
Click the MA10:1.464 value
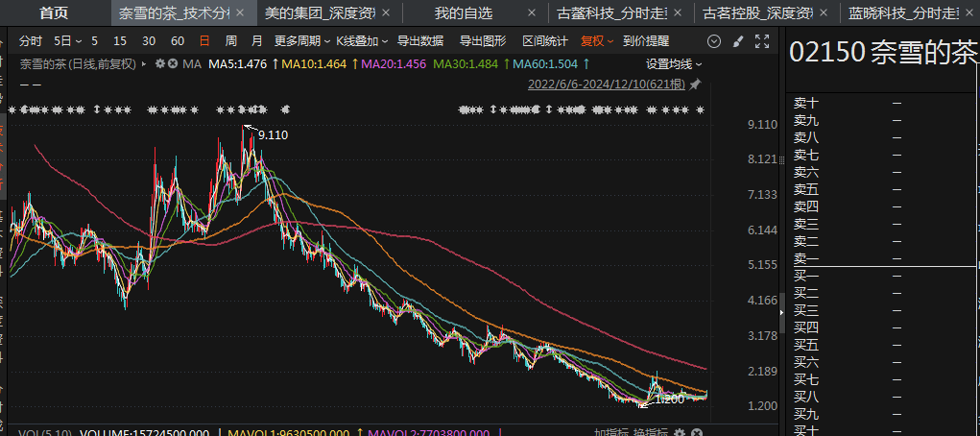coord(315,63)
